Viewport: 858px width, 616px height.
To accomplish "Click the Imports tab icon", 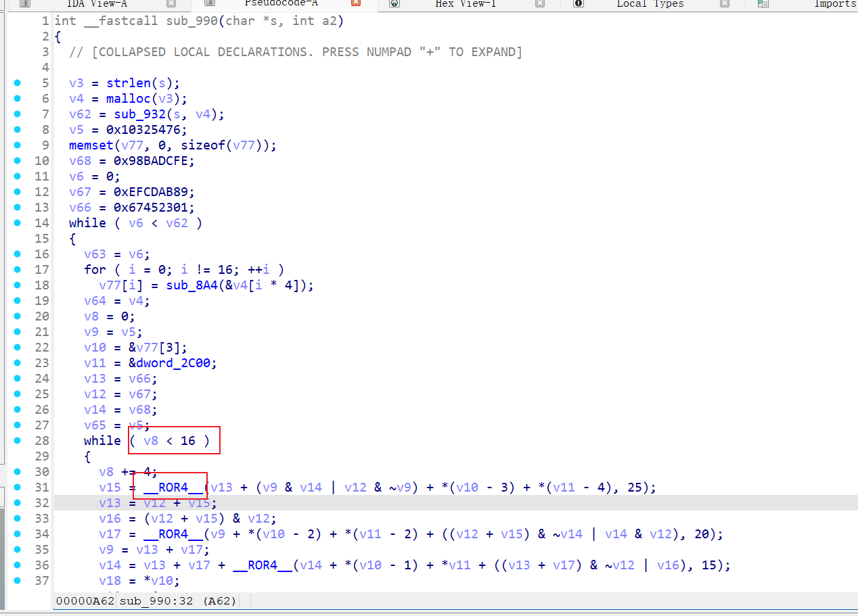I will click(x=763, y=5).
